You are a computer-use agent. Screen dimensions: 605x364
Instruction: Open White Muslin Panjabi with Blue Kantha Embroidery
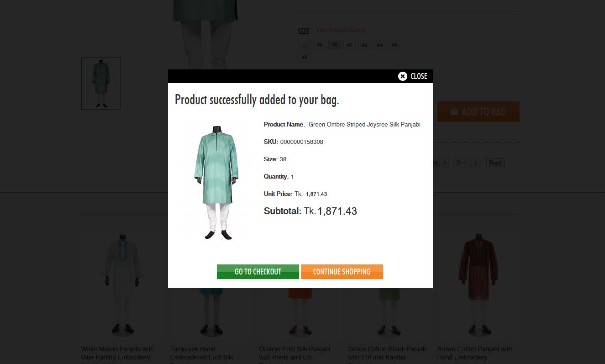pyautogui.click(x=118, y=353)
